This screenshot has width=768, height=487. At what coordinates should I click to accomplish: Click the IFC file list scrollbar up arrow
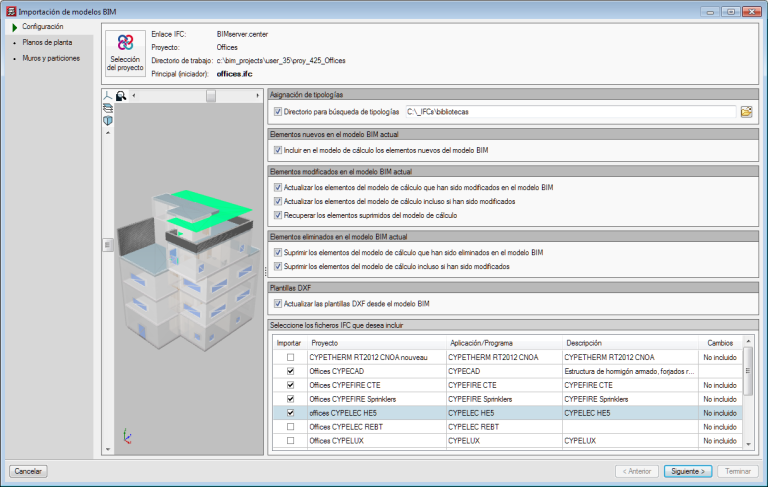tap(748, 341)
